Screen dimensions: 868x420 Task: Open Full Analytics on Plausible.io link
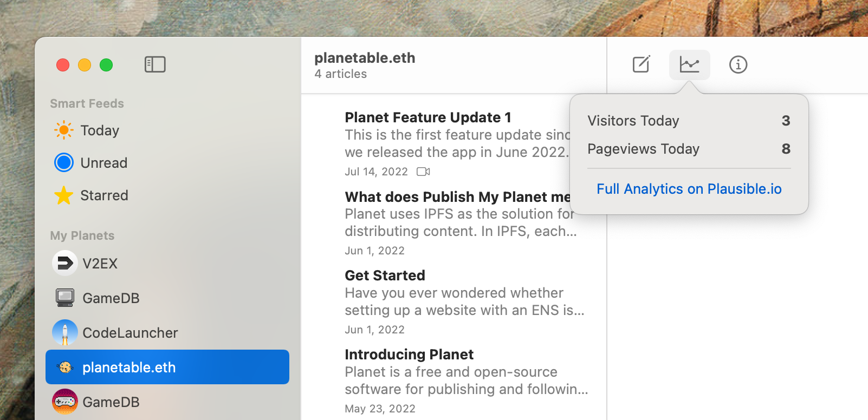[689, 189]
